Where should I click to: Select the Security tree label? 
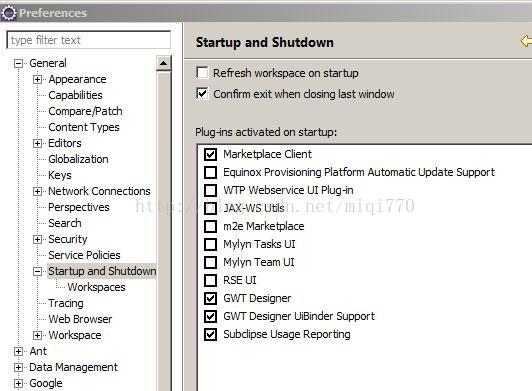pos(68,239)
